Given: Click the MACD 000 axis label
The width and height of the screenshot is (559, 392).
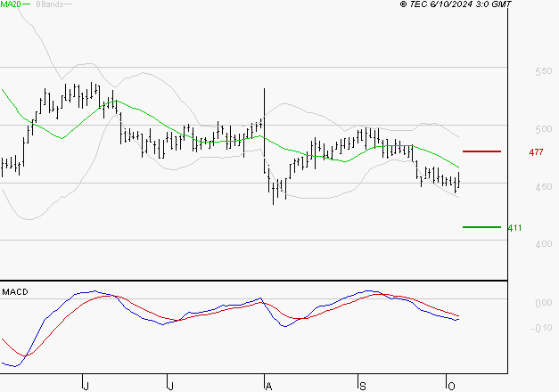Looking at the screenshot, I should pos(544,303).
